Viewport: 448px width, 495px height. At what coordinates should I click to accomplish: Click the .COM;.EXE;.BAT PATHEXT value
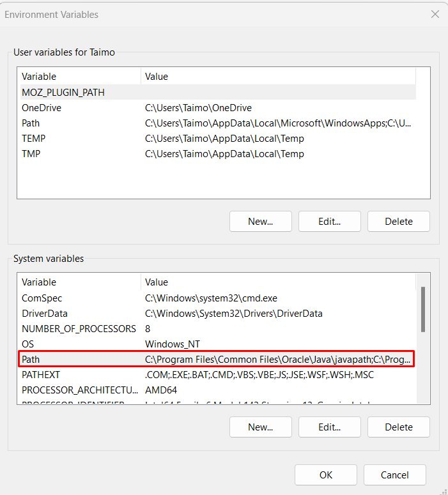pyautogui.click(x=259, y=375)
